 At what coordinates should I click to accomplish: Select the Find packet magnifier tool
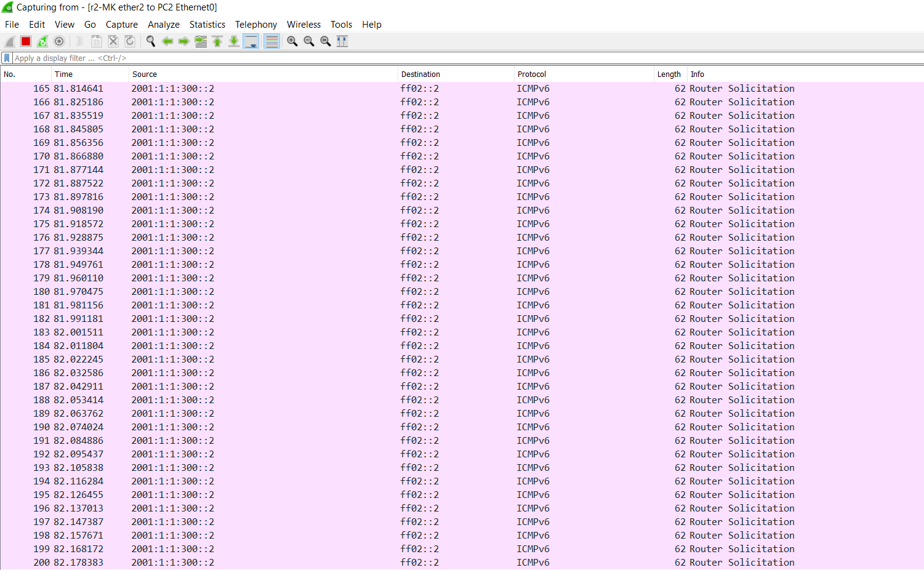pyautogui.click(x=150, y=41)
